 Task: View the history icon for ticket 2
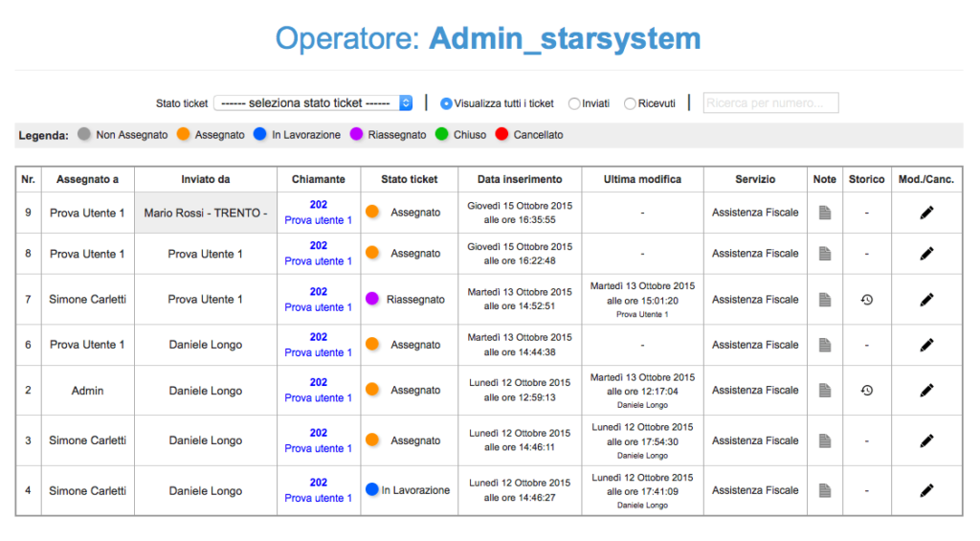click(x=866, y=391)
